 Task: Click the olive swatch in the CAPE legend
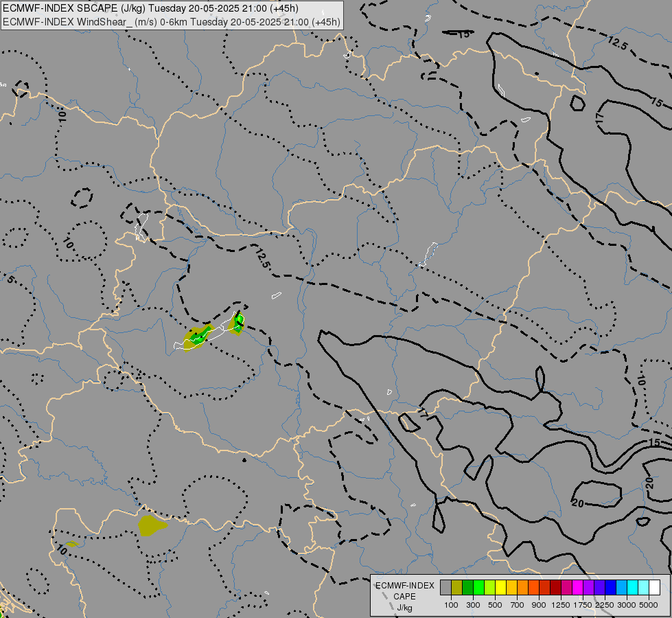(x=457, y=588)
